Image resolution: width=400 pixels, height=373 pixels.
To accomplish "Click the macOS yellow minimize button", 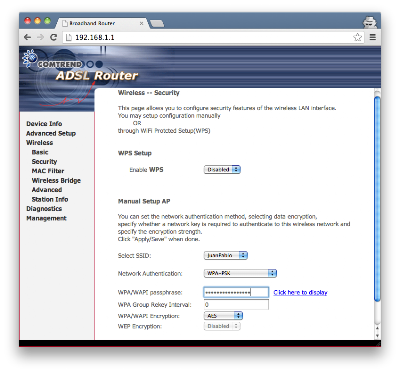I will point(38,21).
